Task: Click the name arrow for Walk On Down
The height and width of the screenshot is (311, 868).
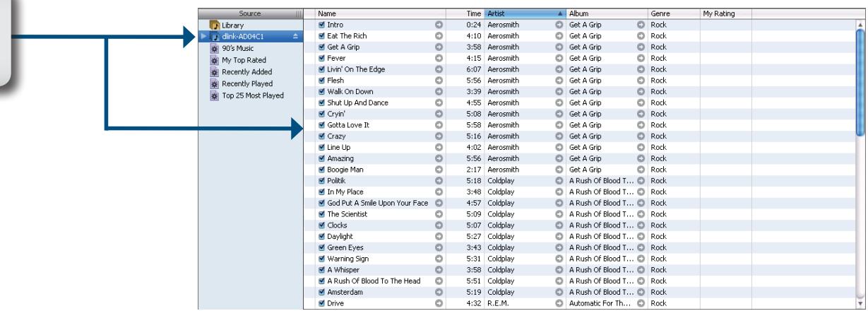Action: (439, 91)
